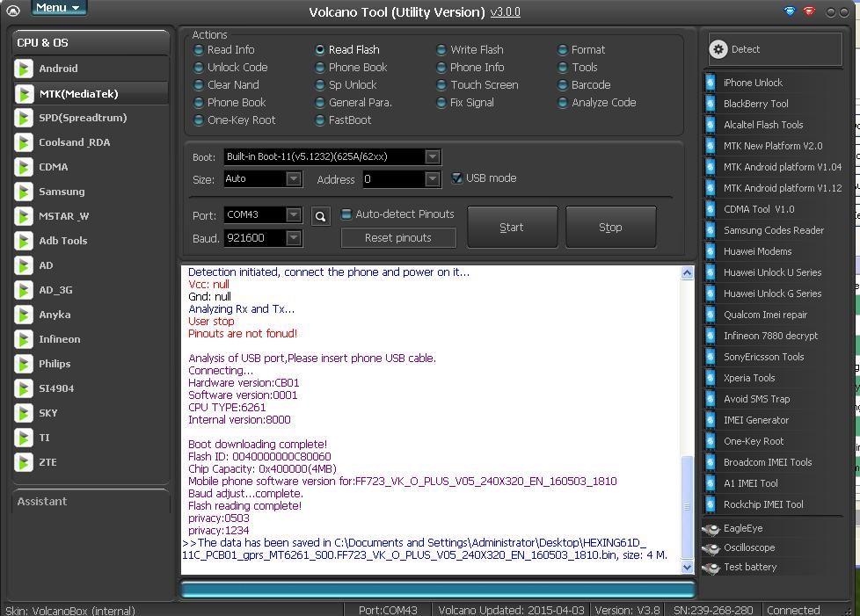Image resolution: width=860 pixels, height=616 pixels.
Task: Toggle the USB mode checkbox
Action: point(457,178)
